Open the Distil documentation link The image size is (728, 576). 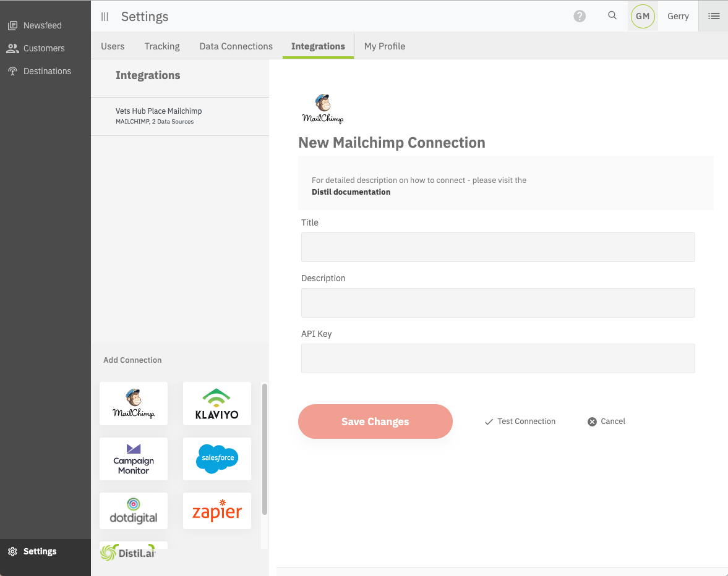(351, 192)
